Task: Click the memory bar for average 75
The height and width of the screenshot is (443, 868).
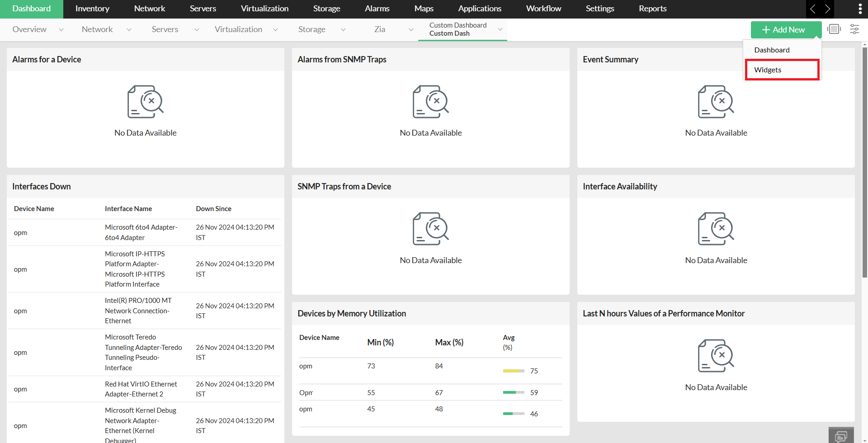Action: 514,371
